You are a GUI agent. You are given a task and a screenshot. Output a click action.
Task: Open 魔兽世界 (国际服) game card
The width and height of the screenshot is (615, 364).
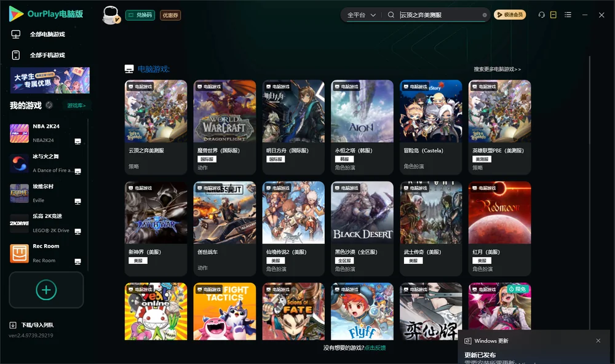(x=224, y=127)
